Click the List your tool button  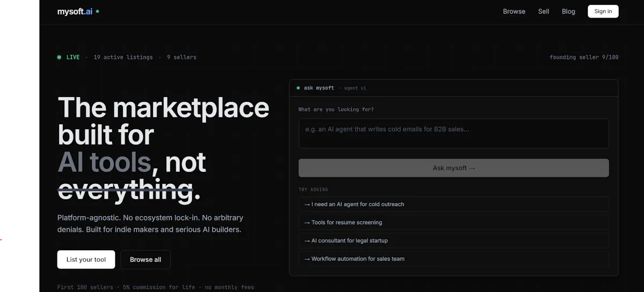coord(86,259)
